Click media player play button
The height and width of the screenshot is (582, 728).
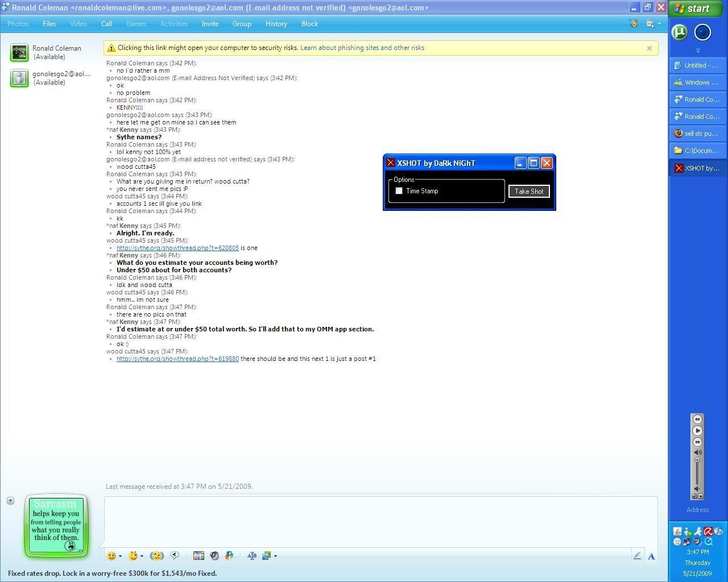[x=697, y=431]
